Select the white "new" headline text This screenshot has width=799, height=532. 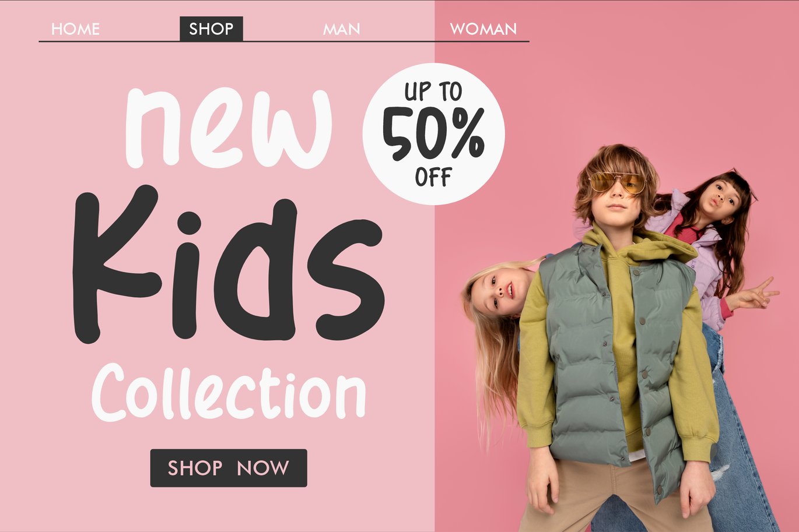pyautogui.click(x=229, y=127)
